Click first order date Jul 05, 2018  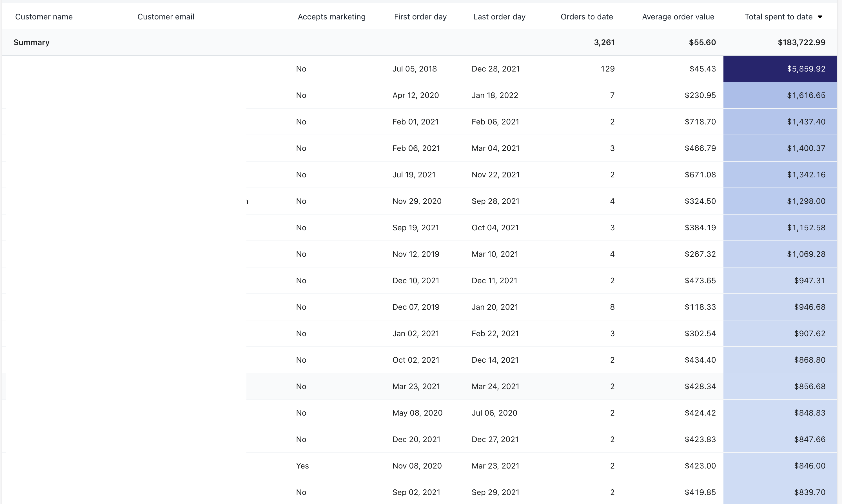click(414, 69)
